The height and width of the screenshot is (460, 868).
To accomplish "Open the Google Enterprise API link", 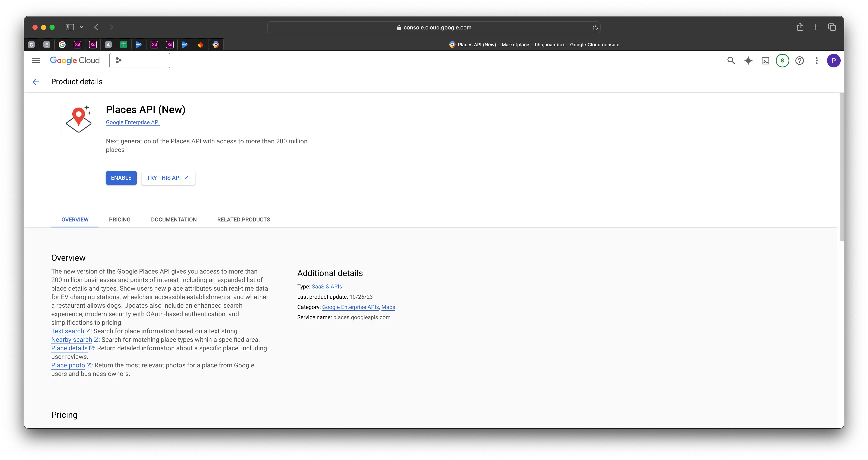I will (133, 122).
